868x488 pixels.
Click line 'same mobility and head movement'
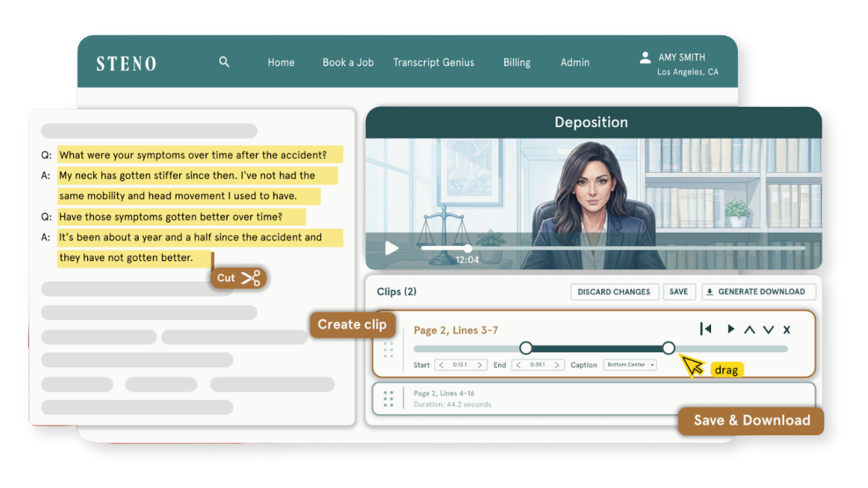178,196
